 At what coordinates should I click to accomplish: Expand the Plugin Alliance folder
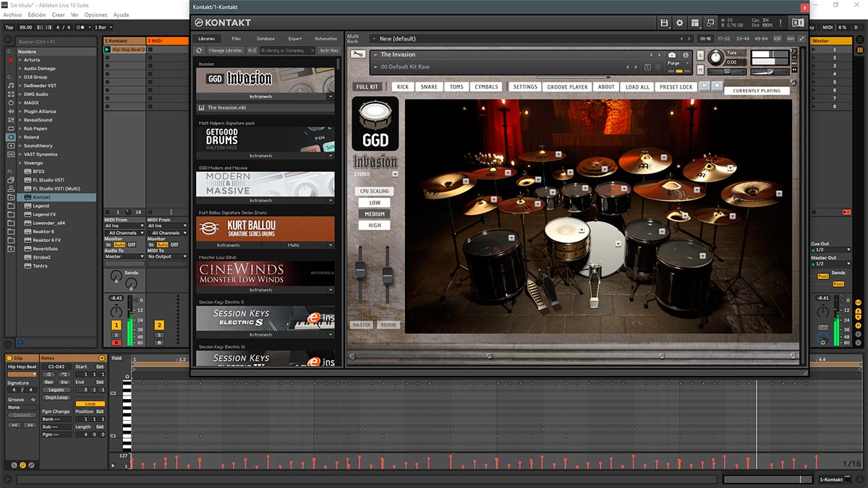click(20, 111)
